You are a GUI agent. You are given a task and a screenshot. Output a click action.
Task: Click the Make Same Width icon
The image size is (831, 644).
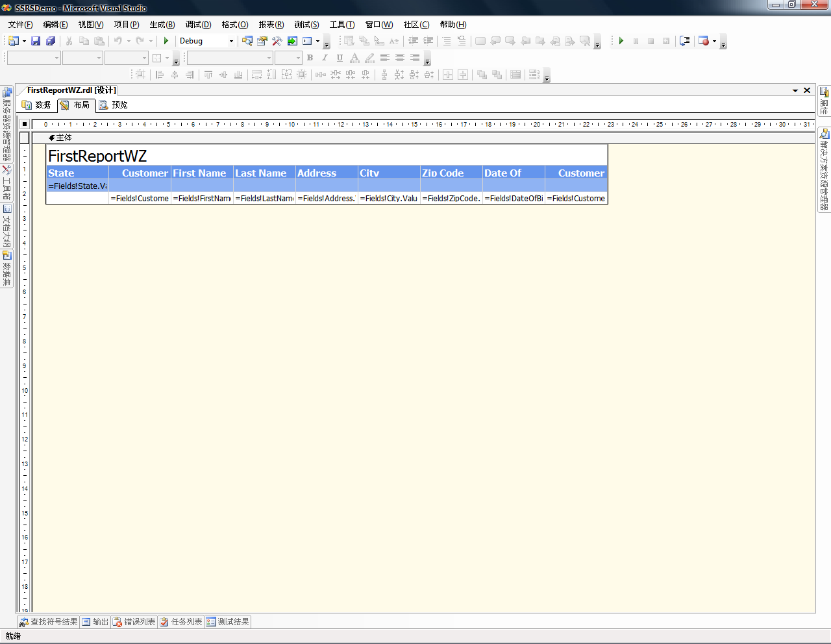(256, 75)
